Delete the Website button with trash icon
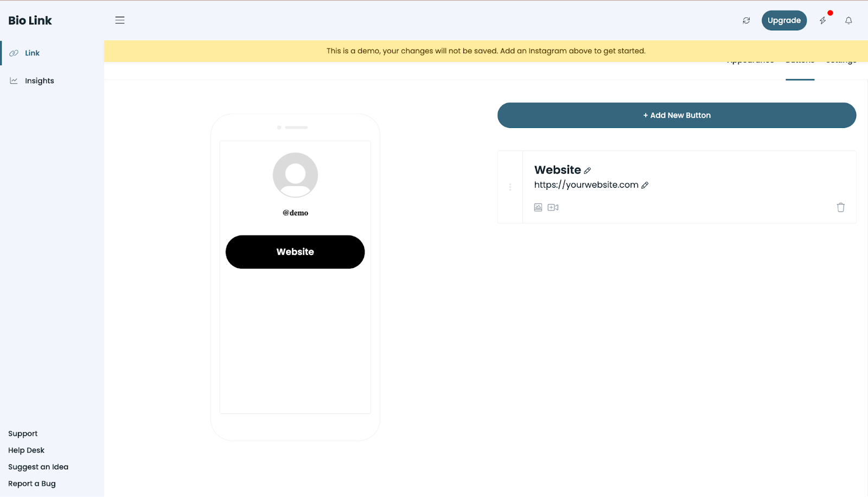The width and height of the screenshot is (868, 497). click(841, 207)
